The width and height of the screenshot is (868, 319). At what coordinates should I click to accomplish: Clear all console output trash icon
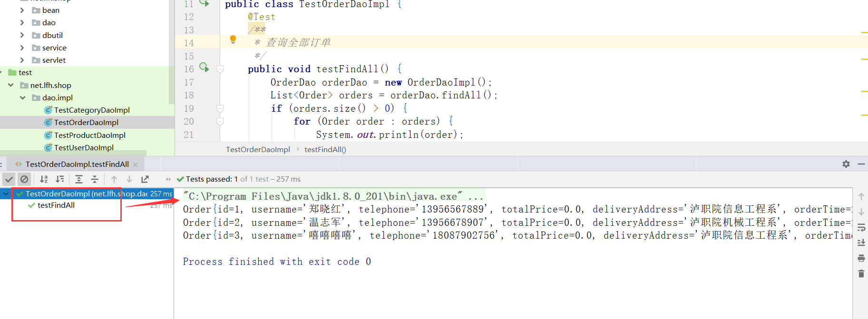pos(861,273)
